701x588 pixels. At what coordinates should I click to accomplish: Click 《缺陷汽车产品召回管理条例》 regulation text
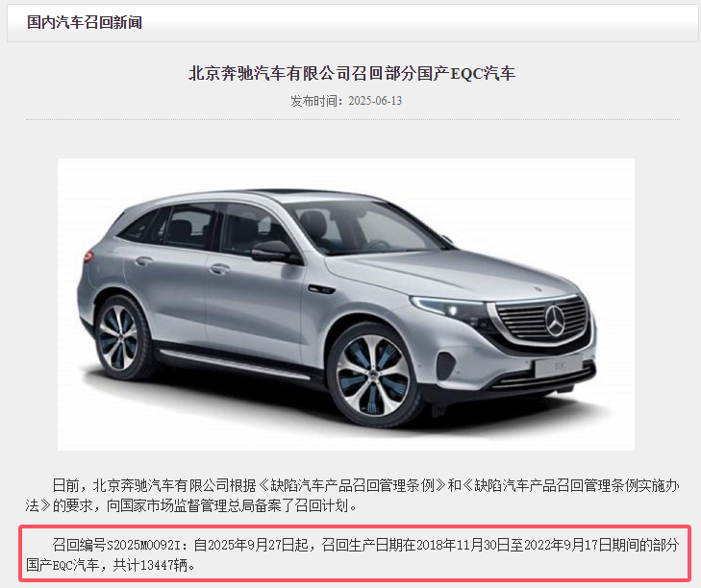click(352, 485)
